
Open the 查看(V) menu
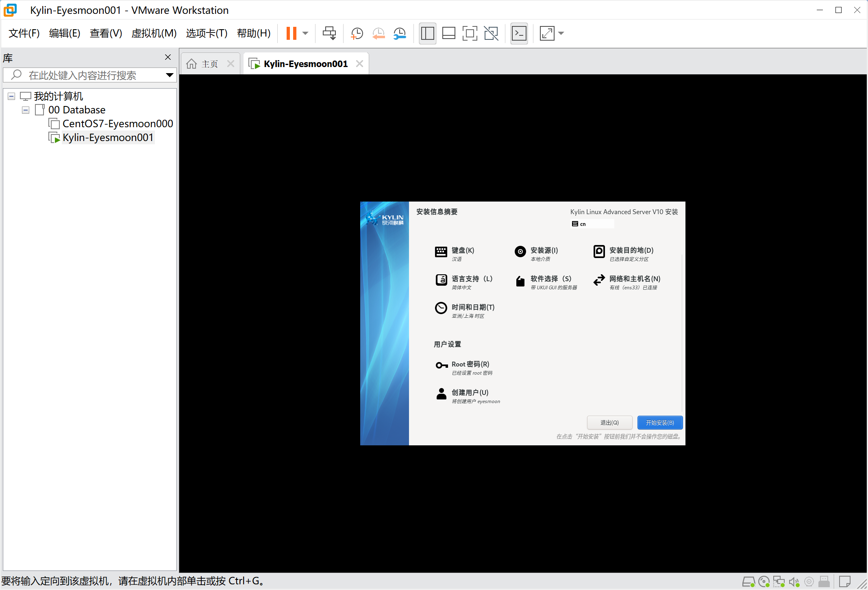[106, 33]
